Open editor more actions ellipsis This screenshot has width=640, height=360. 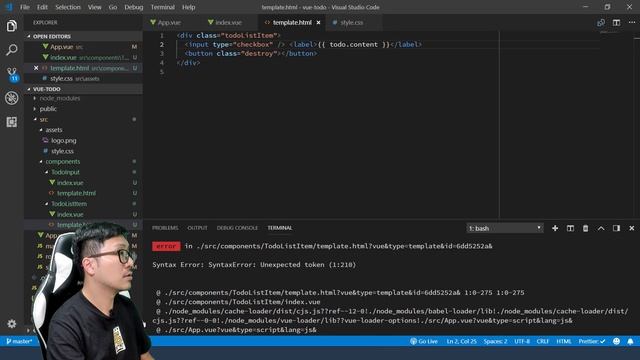[632, 22]
